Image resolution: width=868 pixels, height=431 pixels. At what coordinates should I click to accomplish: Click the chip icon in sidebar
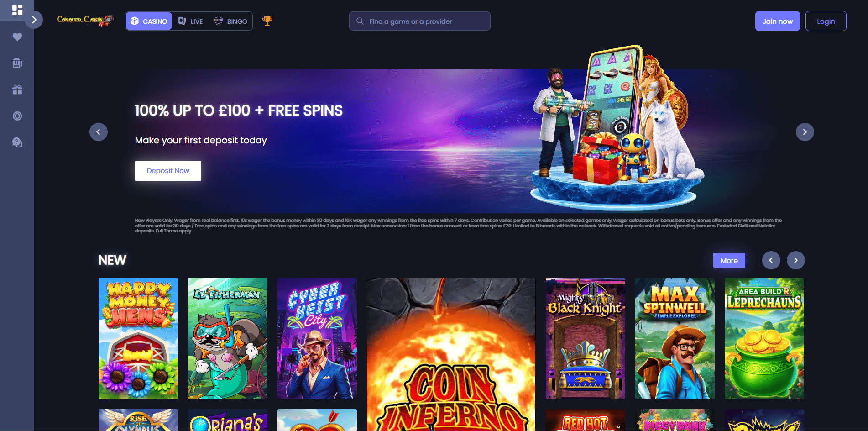pos(17,116)
